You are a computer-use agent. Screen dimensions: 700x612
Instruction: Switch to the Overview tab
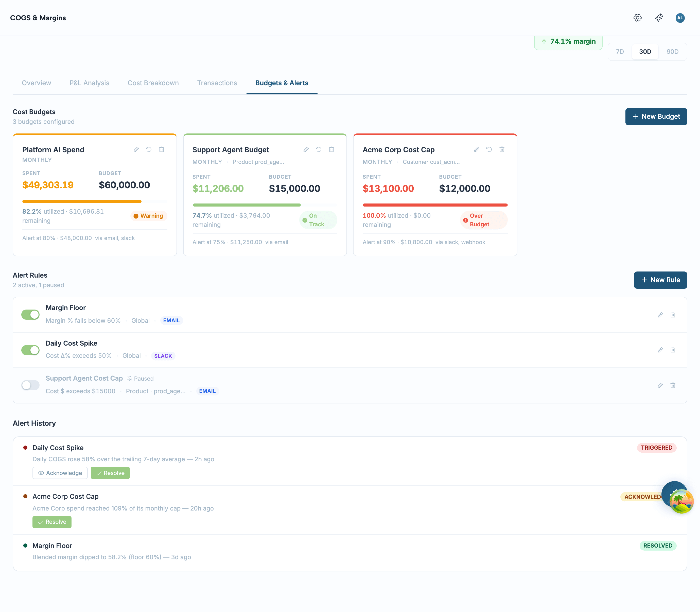pyautogui.click(x=36, y=83)
